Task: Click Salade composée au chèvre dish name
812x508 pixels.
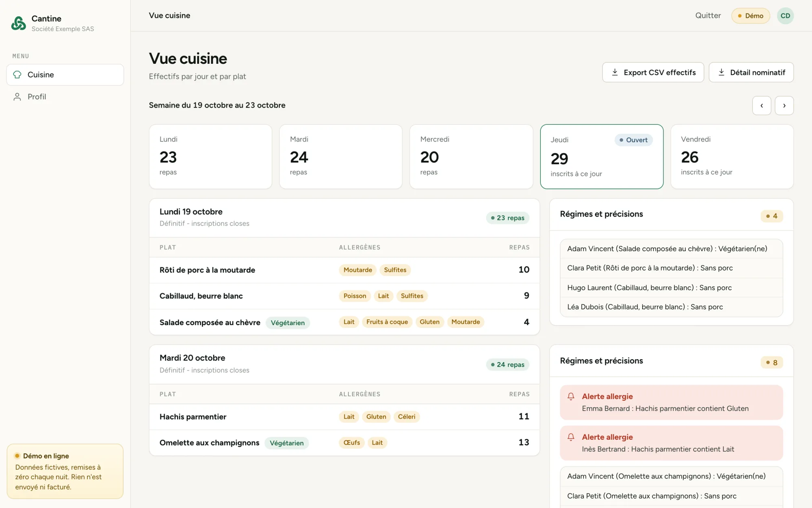Action: coord(210,322)
